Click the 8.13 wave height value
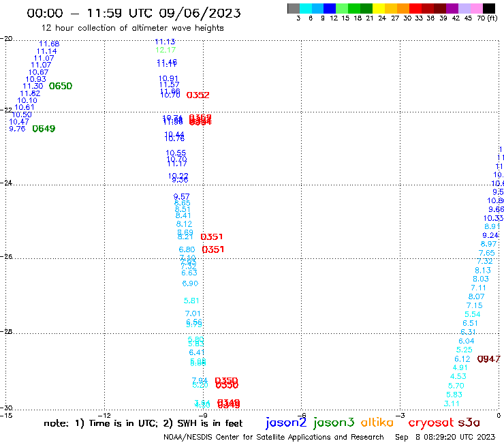The image size is (504, 443). (483, 271)
